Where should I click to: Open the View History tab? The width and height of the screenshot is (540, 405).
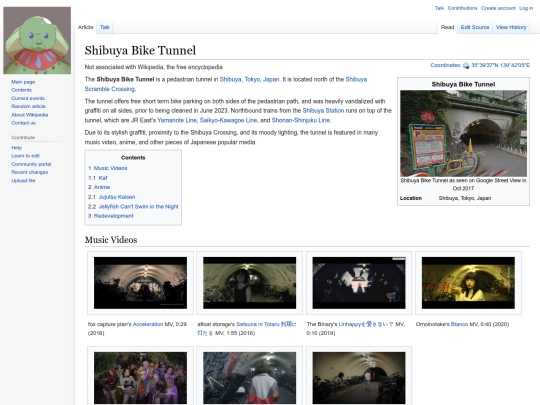pos(511,27)
